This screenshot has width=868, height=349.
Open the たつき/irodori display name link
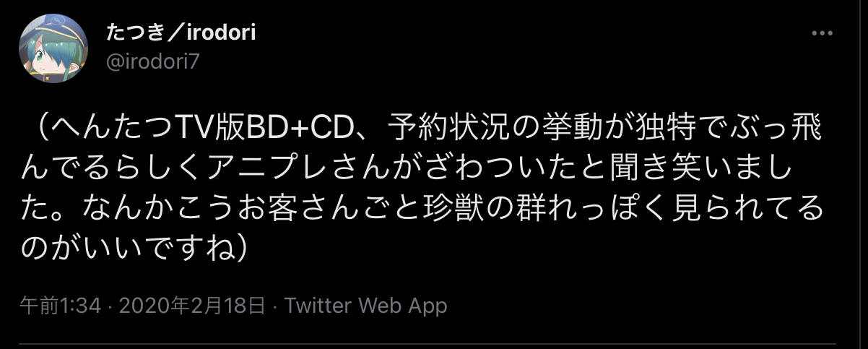[181, 33]
